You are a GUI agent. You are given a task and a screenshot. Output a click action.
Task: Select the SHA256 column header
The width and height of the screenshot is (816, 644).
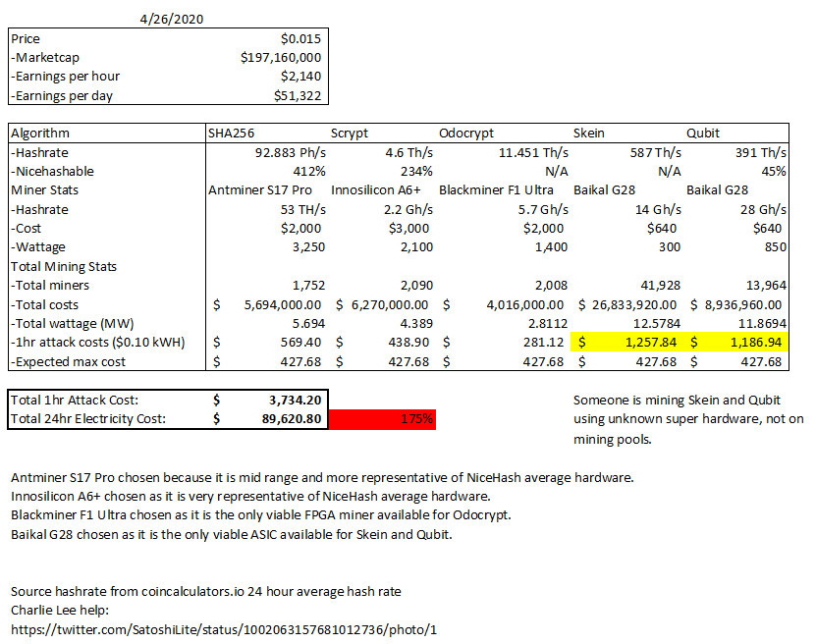click(x=231, y=134)
